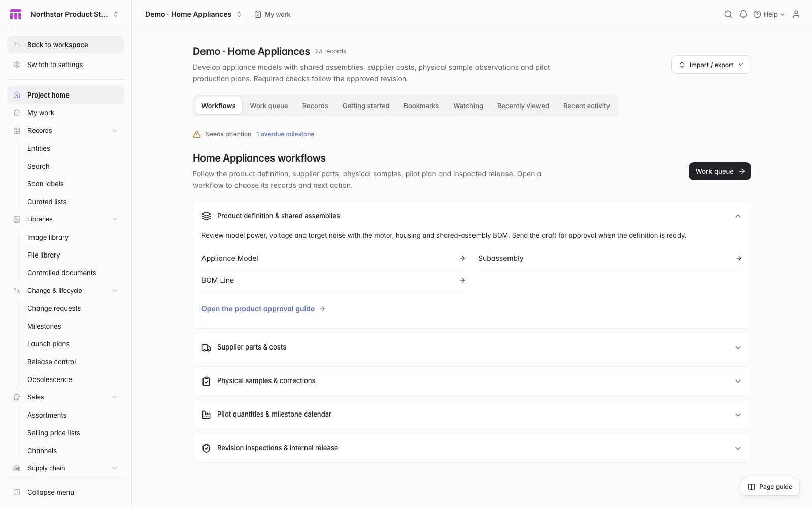Open the Appliance Model record row

333,258
